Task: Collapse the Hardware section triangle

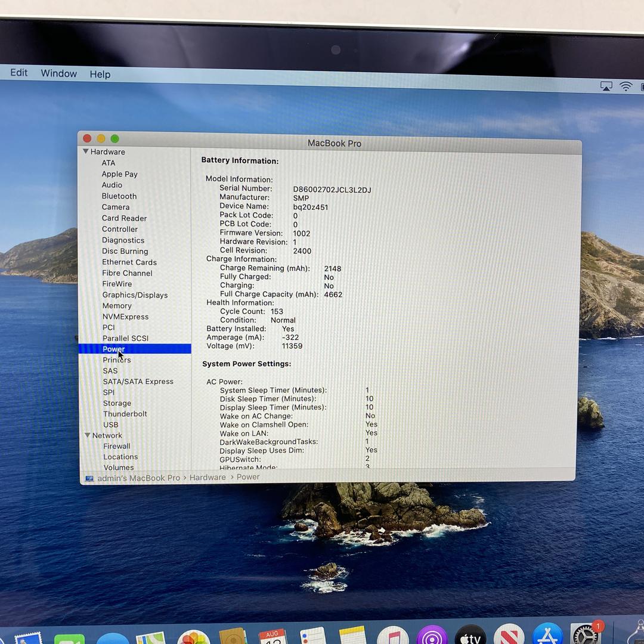Action: (x=85, y=151)
